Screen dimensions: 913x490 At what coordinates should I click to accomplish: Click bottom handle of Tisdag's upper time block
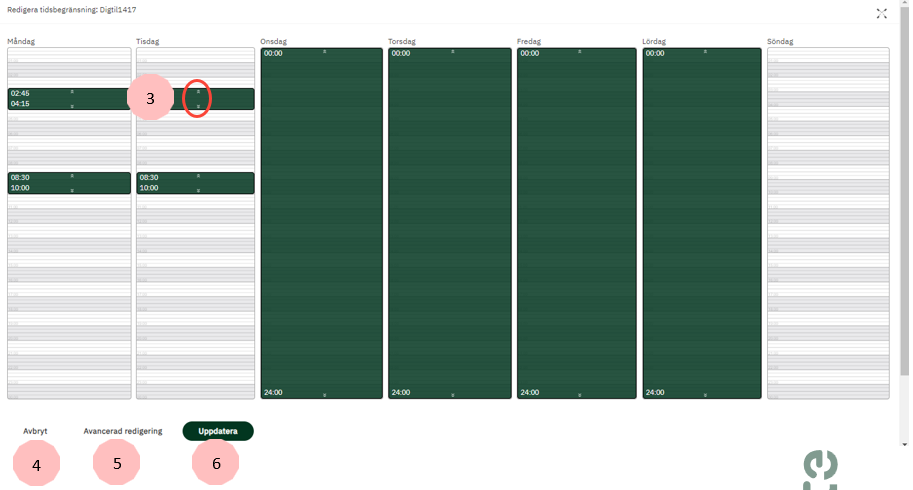198,106
